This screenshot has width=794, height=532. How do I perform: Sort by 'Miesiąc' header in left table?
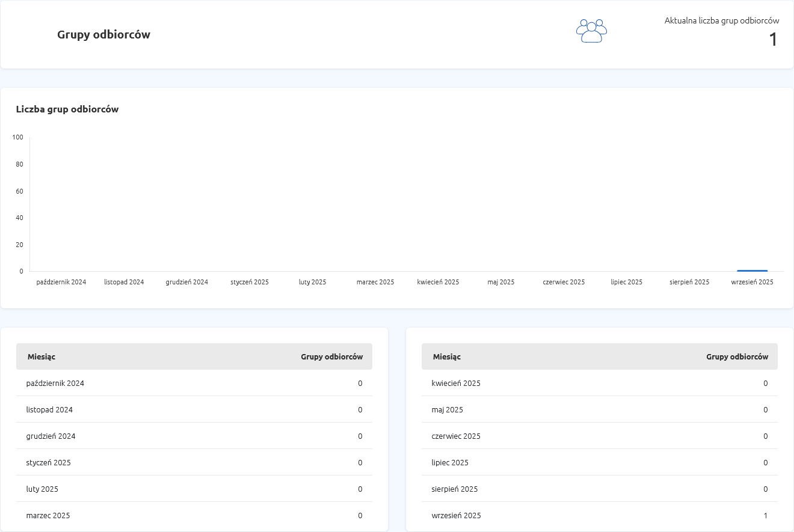[x=42, y=356]
